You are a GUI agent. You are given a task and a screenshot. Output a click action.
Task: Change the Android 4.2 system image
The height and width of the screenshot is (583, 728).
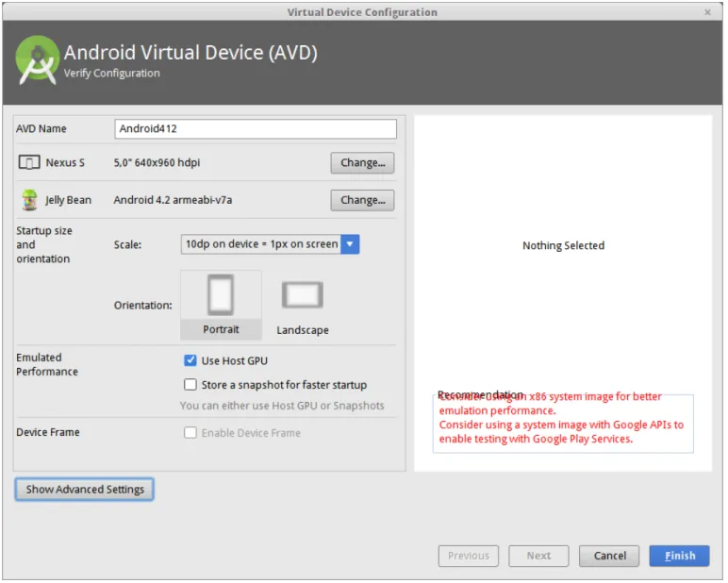(x=364, y=201)
